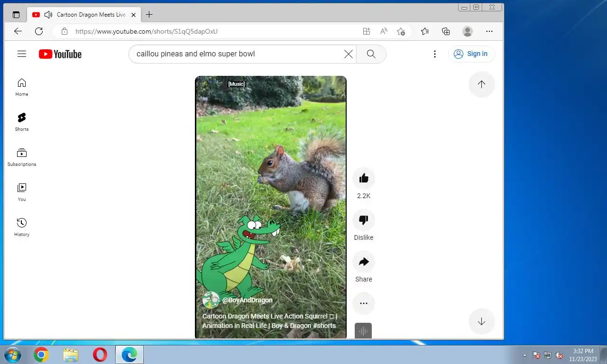Click the Edge taskbar button
Image resolution: width=607 pixels, height=364 pixels.
pyautogui.click(x=129, y=355)
